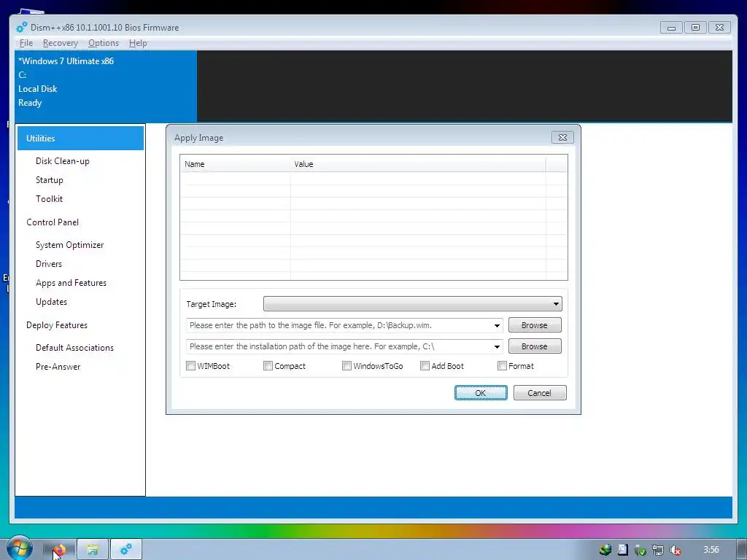Viewport: 747px width, 560px height.
Task: Enable the WIMBoot checkbox
Action: tap(190, 366)
